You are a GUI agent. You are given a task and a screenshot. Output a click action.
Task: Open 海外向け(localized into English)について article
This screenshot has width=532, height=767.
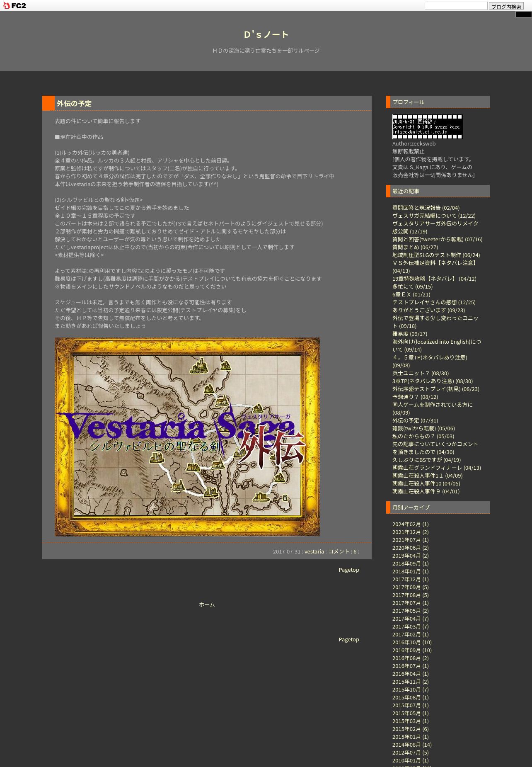437,345
